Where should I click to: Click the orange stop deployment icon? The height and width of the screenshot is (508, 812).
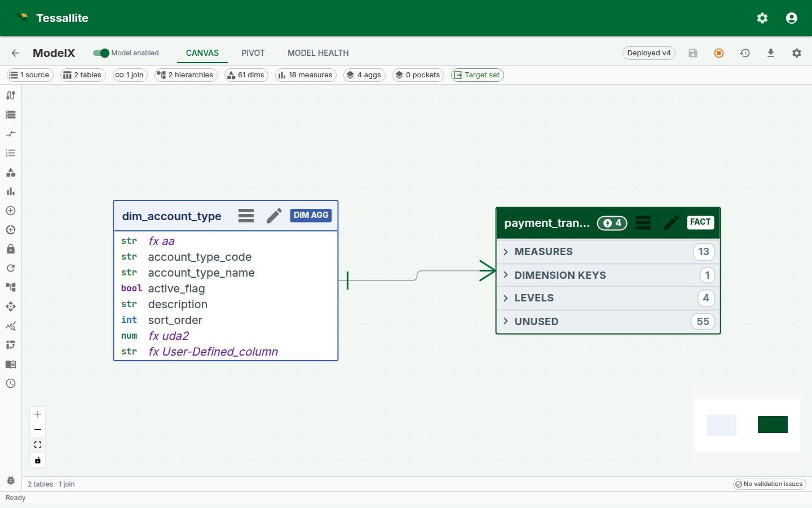click(719, 53)
